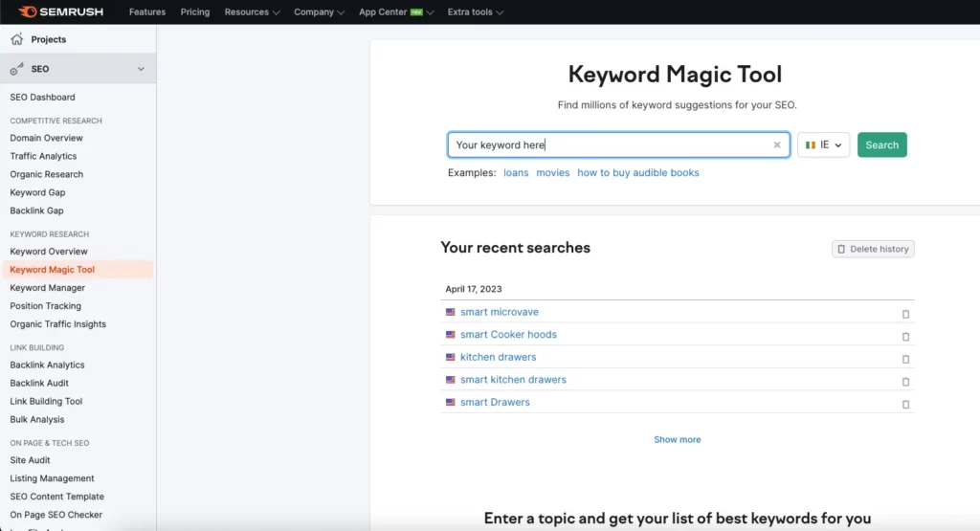Click the Delete history button
This screenshot has width=980, height=531.
(873, 249)
